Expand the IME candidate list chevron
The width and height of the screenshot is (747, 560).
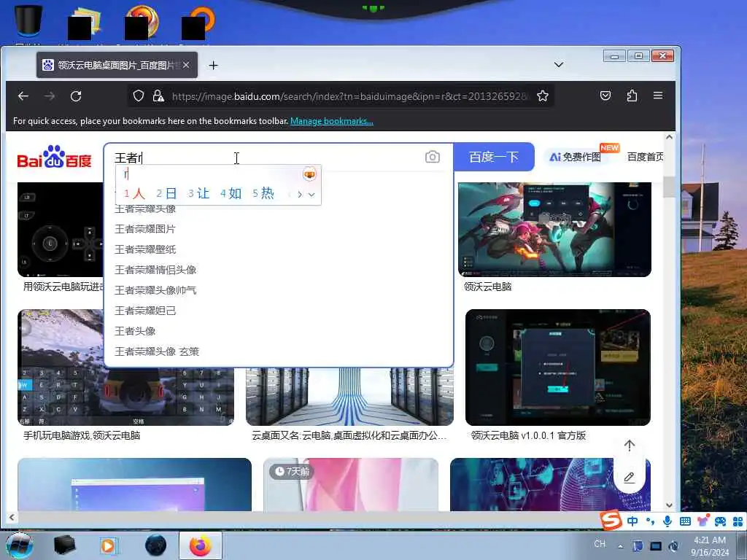tap(311, 194)
